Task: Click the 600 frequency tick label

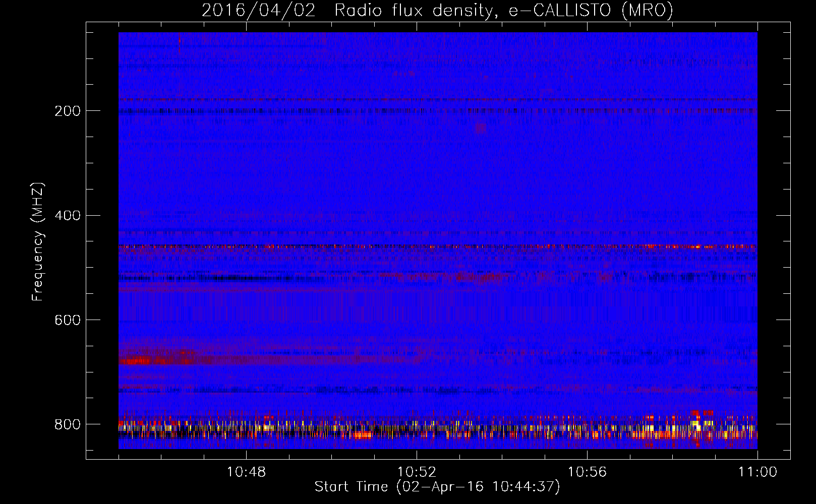Action: pos(68,320)
